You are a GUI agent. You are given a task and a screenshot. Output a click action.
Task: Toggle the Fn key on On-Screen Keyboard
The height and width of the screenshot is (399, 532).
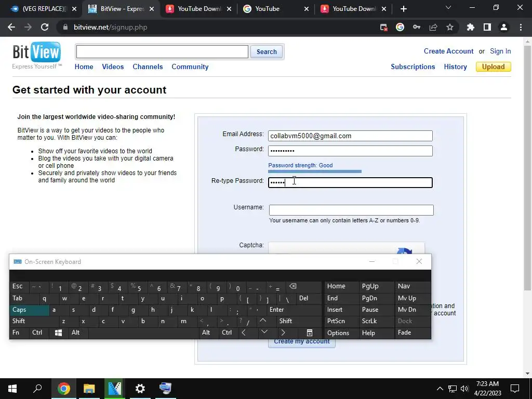click(x=19, y=333)
